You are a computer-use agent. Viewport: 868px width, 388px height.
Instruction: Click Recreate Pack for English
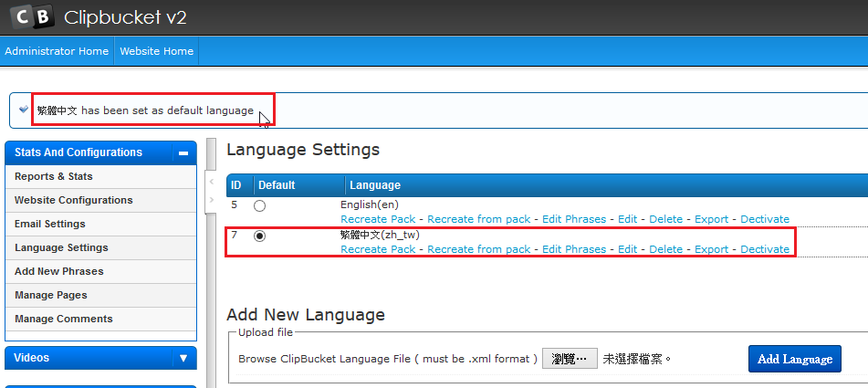[x=378, y=219]
